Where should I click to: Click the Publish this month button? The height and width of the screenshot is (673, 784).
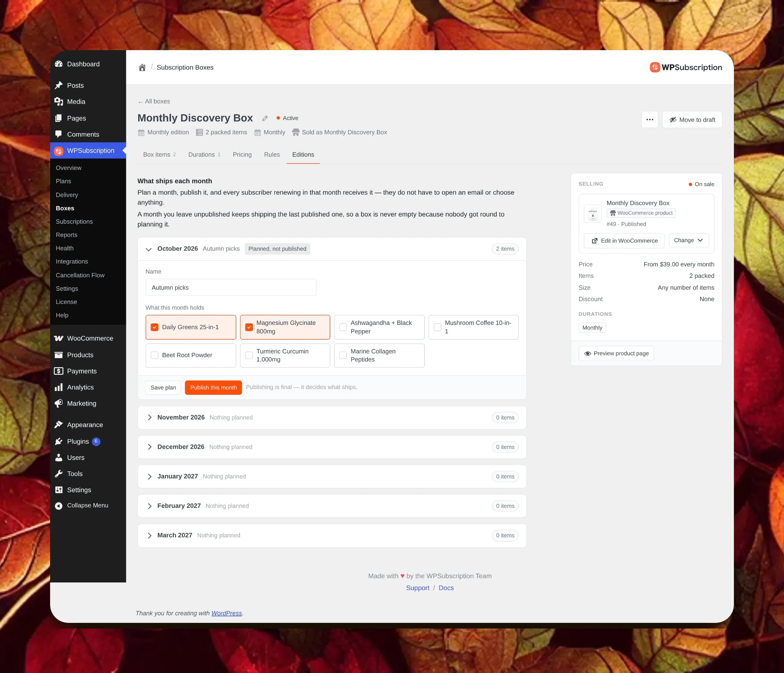214,388
